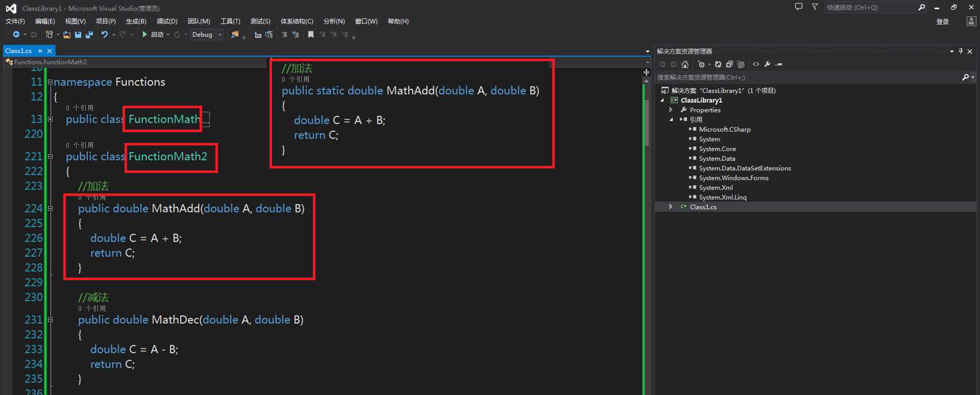The image size is (980, 395).
Task: Open the 文件(F) menu
Action: tap(15, 21)
